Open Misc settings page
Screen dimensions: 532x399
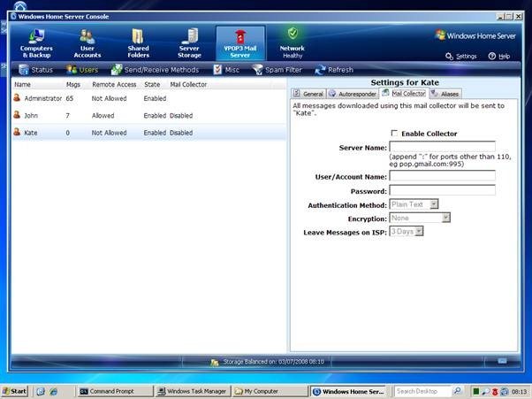pyautogui.click(x=226, y=70)
